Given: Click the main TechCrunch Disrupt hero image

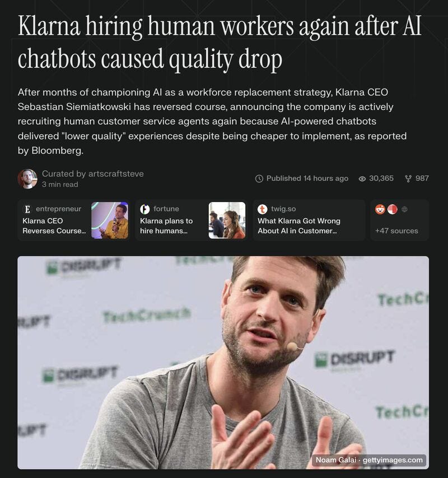Looking at the screenshot, I should pyautogui.click(x=223, y=363).
